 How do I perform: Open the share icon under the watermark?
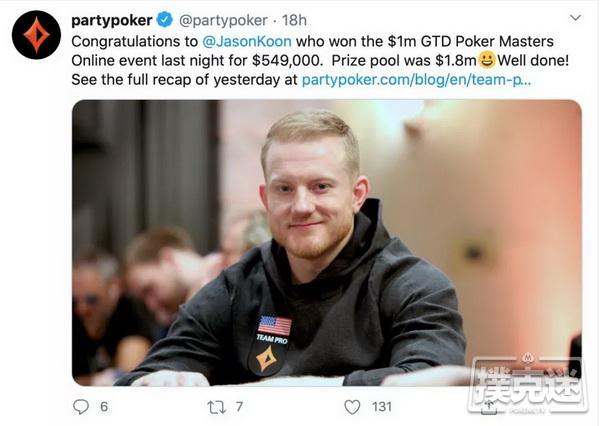489,407
